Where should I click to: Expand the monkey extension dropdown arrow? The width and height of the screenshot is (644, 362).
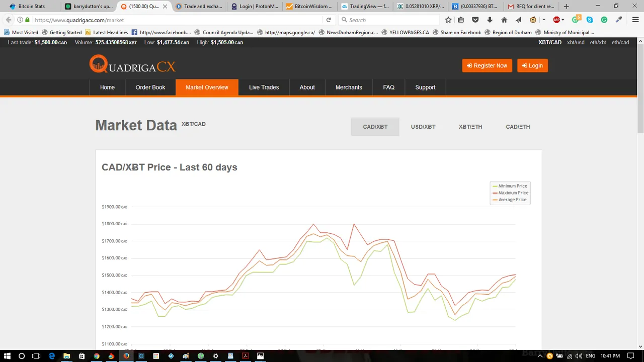544,20
